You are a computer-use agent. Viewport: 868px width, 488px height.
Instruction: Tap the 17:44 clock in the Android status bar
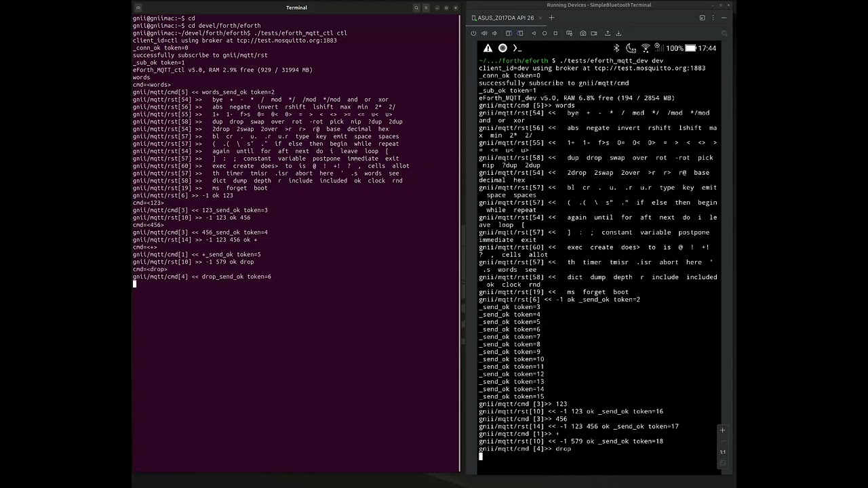pos(707,48)
